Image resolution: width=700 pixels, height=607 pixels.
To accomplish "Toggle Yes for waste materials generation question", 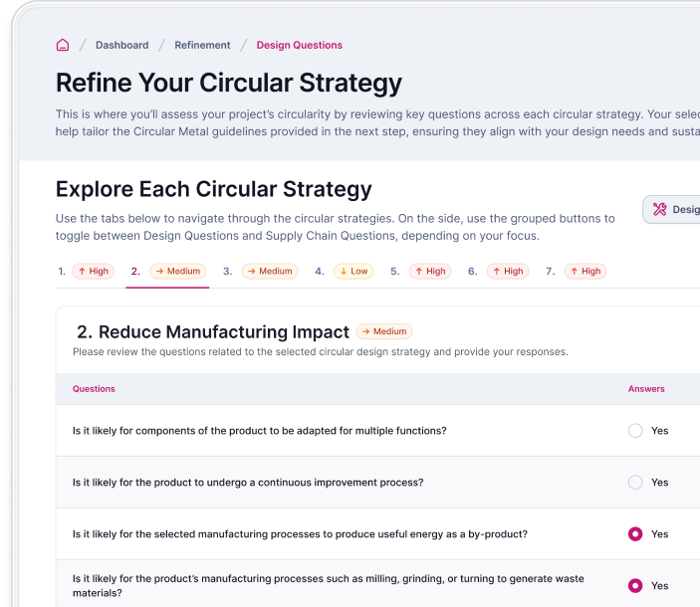I will tap(635, 586).
